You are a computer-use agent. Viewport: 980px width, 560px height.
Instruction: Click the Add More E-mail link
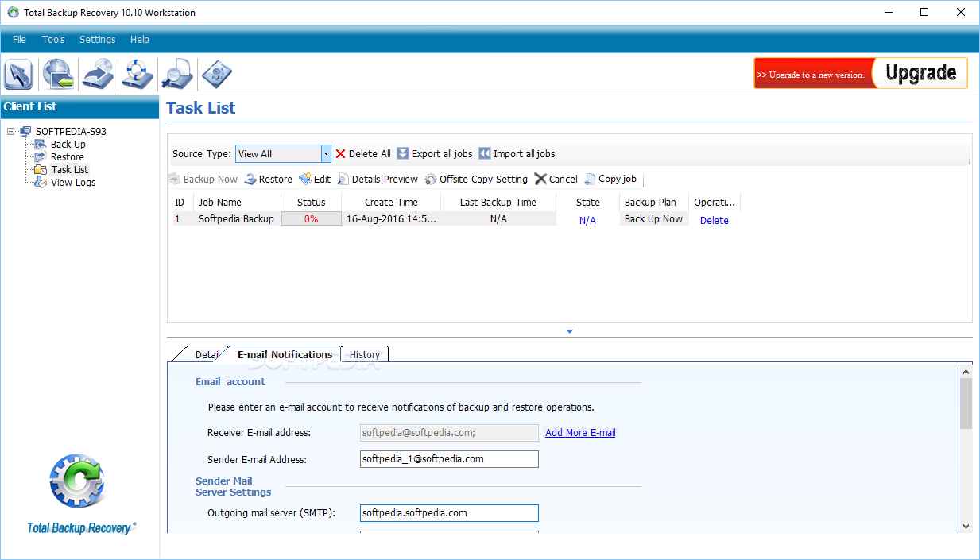(x=580, y=433)
